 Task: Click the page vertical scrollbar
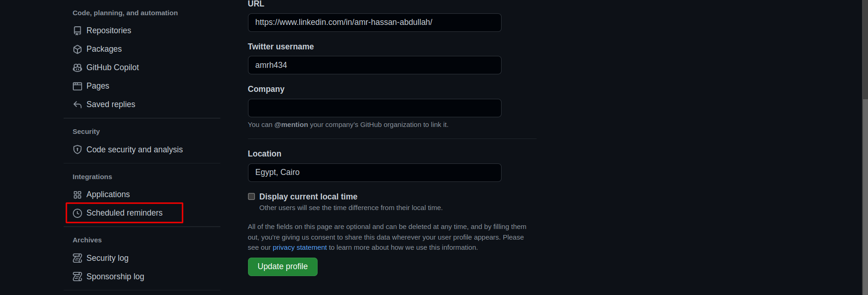click(x=865, y=185)
